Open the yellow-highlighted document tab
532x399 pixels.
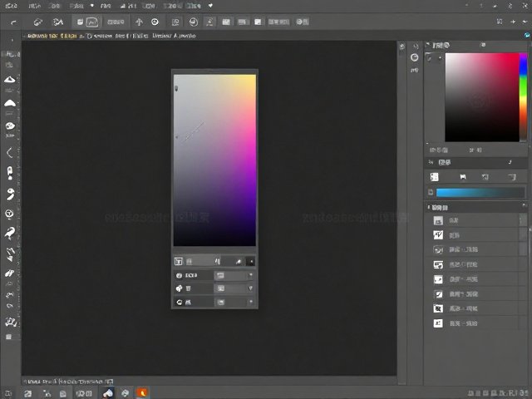pos(52,36)
